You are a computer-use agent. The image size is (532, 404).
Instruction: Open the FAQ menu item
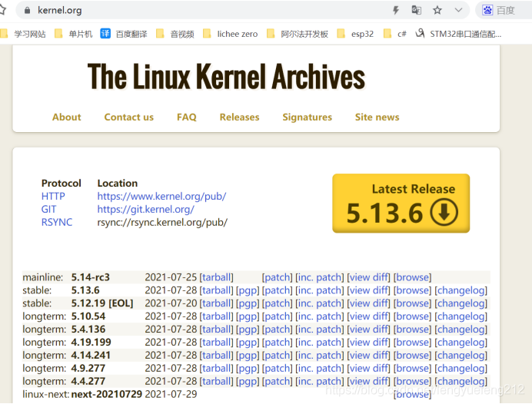[187, 118]
